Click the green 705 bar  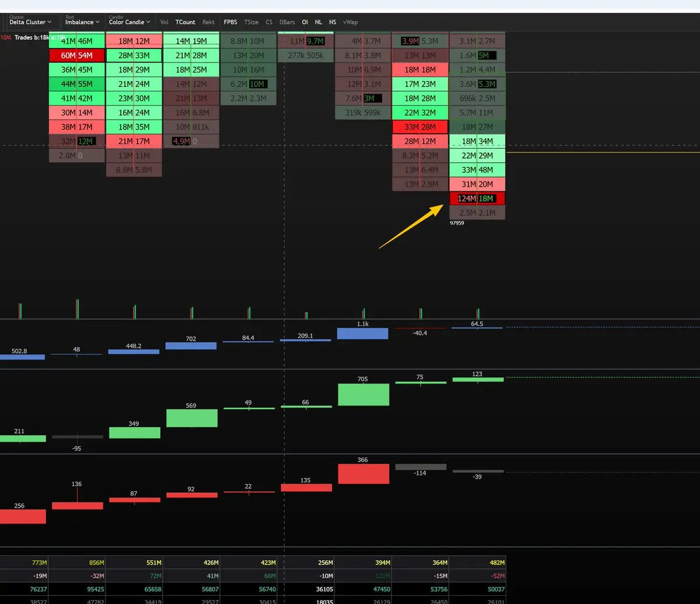pos(363,394)
